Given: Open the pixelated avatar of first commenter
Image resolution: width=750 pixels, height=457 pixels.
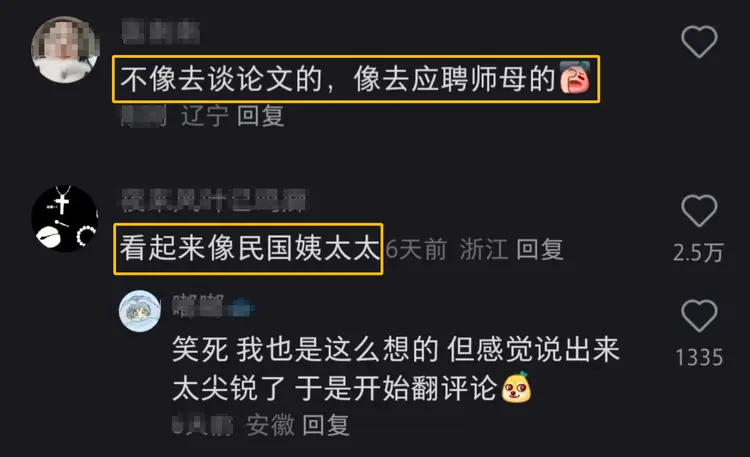Looking at the screenshot, I should pyautogui.click(x=65, y=49).
